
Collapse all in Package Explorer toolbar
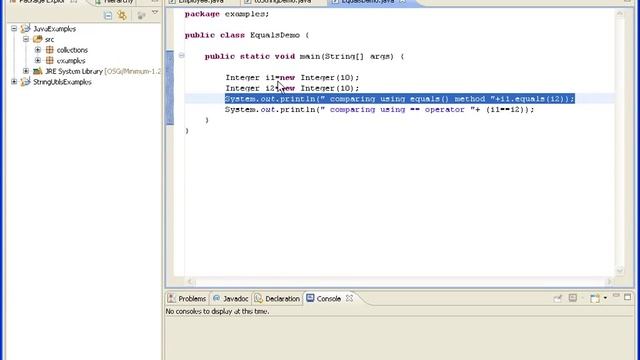point(108,16)
